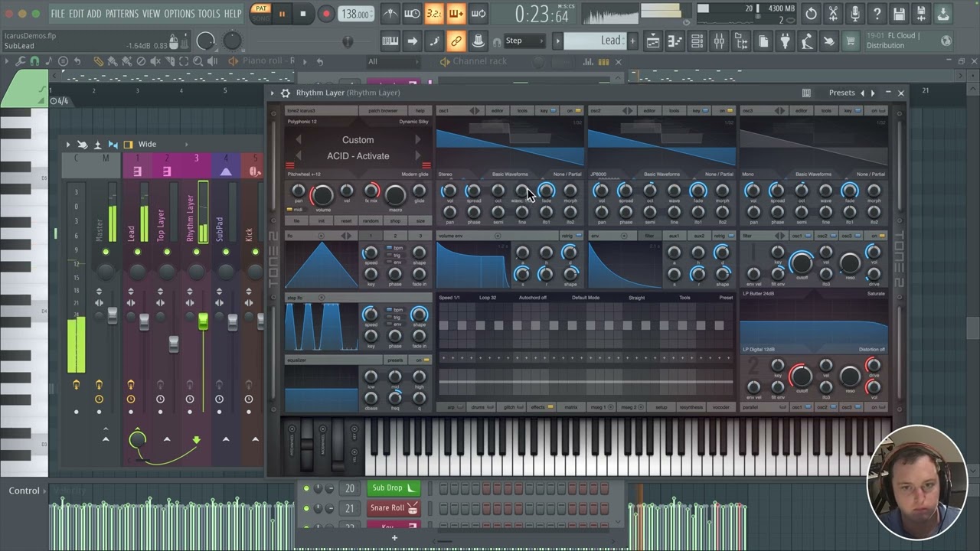Image resolution: width=980 pixels, height=551 pixels.
Task: Open the plugin picker plug icon
Action: [785, 41]
